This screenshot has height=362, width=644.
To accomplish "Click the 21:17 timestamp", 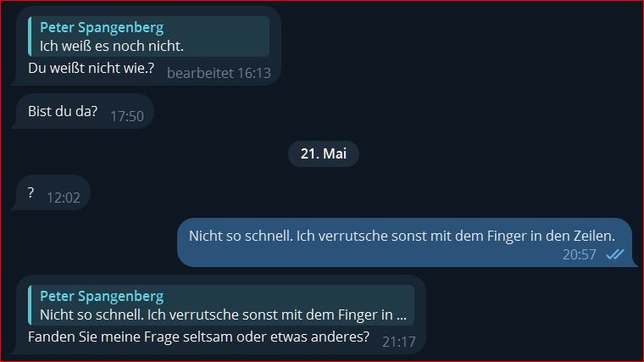I will click(x=399, y=342).
